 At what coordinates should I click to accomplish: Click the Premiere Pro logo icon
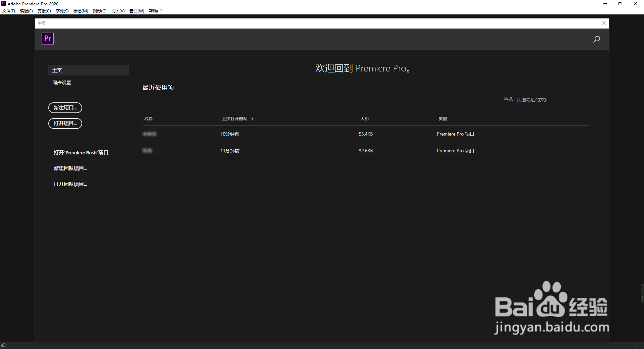click(48, 39)
